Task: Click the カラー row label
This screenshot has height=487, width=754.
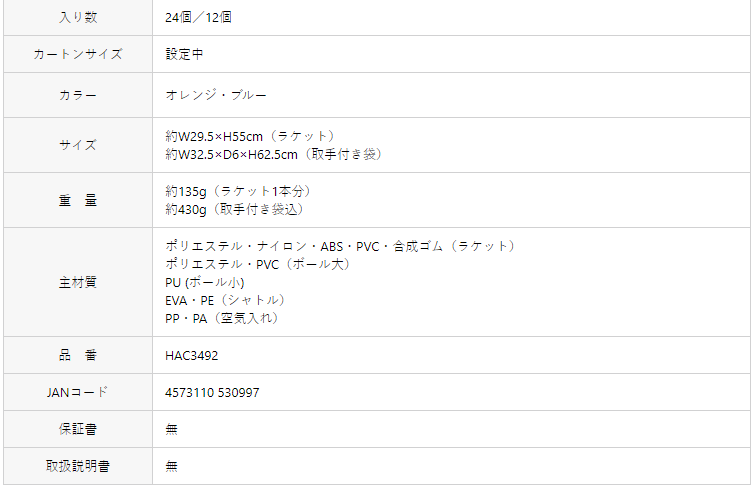Action: 78,95
